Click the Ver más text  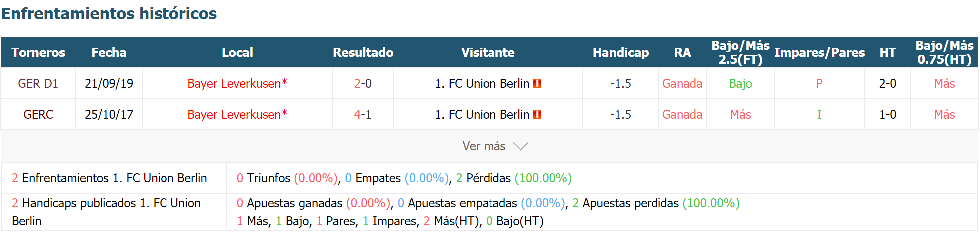point(484,146)
